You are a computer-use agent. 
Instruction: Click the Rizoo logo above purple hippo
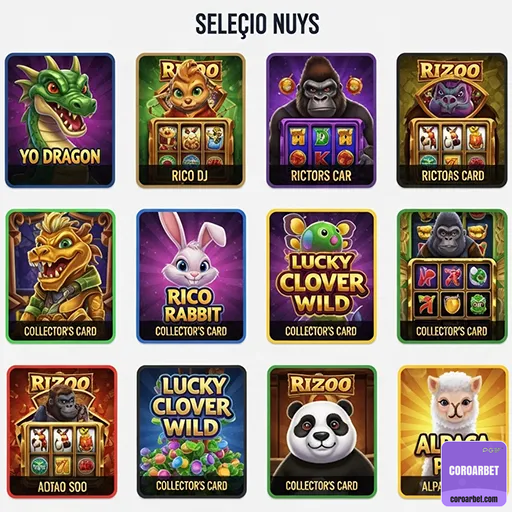coord(450,70)
